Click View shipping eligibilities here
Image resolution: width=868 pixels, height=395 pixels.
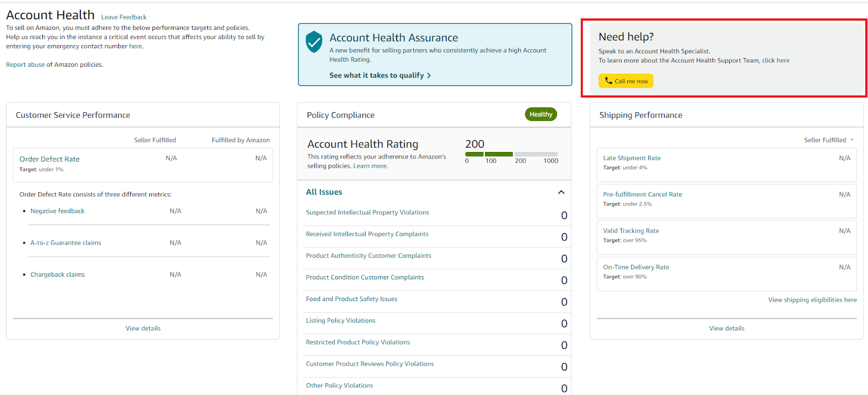(x=813, y=300)
